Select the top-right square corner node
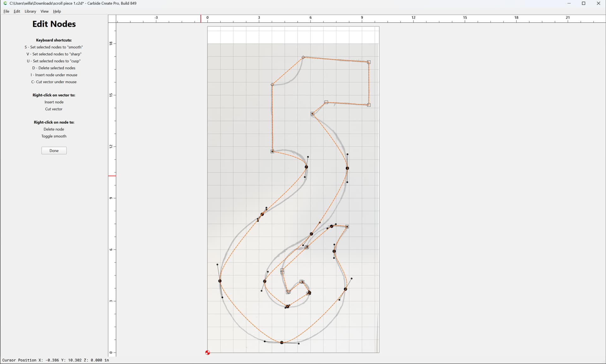This screenshot has height=364, width=606. [369, 62]
